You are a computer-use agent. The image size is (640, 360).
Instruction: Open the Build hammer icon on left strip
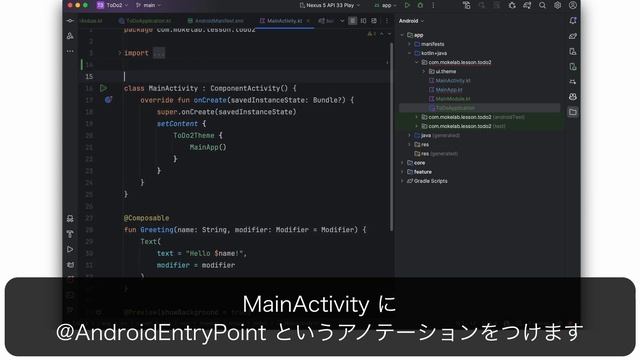pyautogui.click(x=70, y=234)
